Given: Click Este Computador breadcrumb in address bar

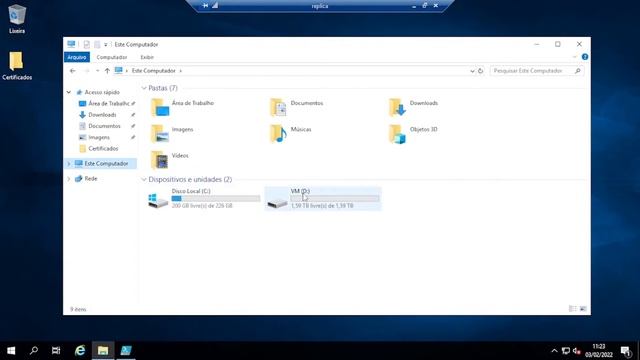Looking at the screenshot, I should click(153, 71).
